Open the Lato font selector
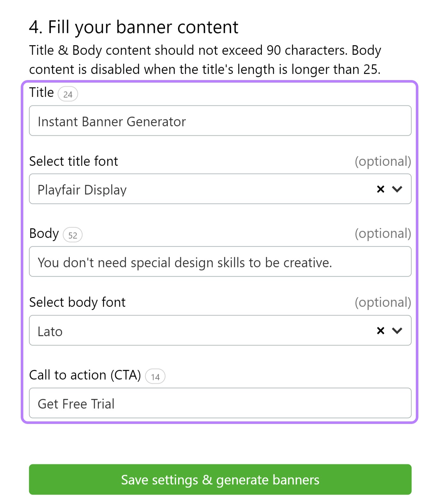442x504 pixels. click(220, 330)
